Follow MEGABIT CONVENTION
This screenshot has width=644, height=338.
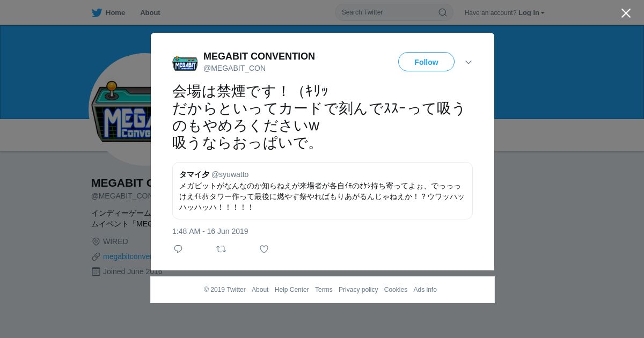[x=426, y=62]
